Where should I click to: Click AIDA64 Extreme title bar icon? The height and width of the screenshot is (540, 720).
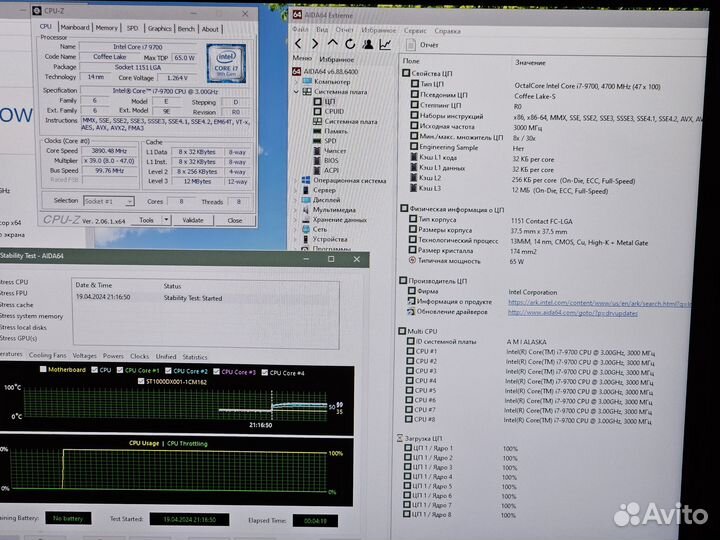pyautogui.click(x=297, y=15)
